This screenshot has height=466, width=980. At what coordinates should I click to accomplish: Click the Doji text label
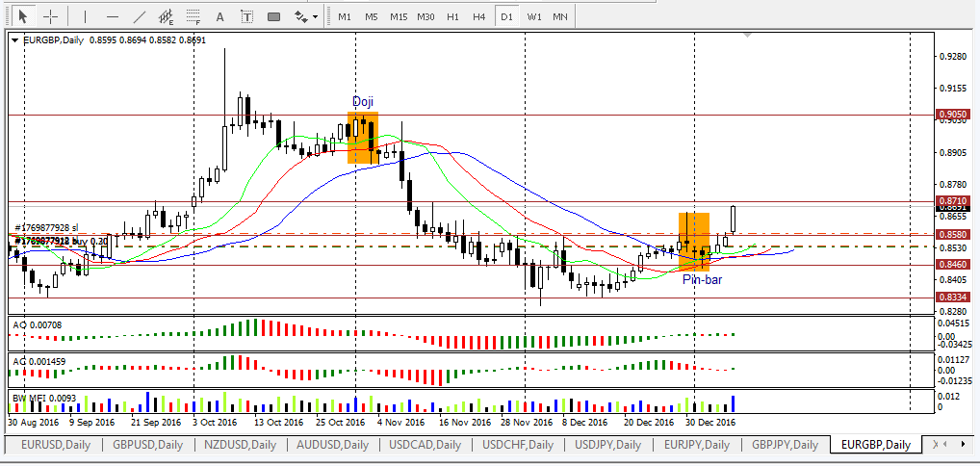[x=363, y=102]
